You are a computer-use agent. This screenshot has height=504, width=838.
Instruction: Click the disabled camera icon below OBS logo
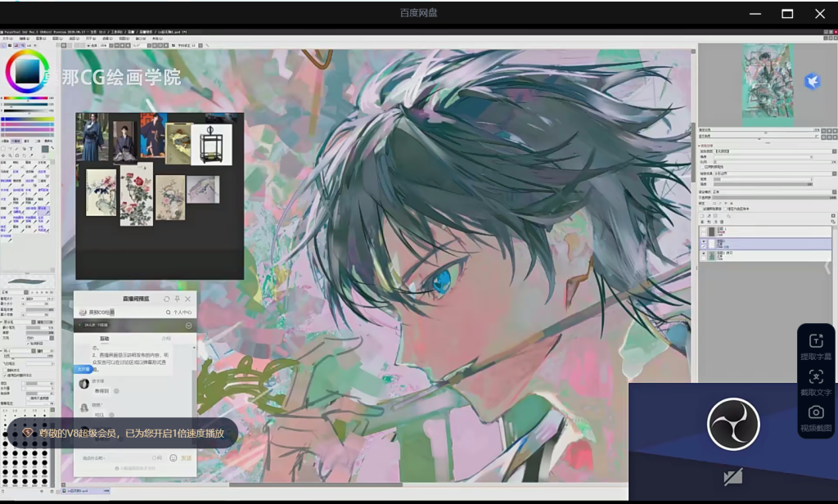732,477
